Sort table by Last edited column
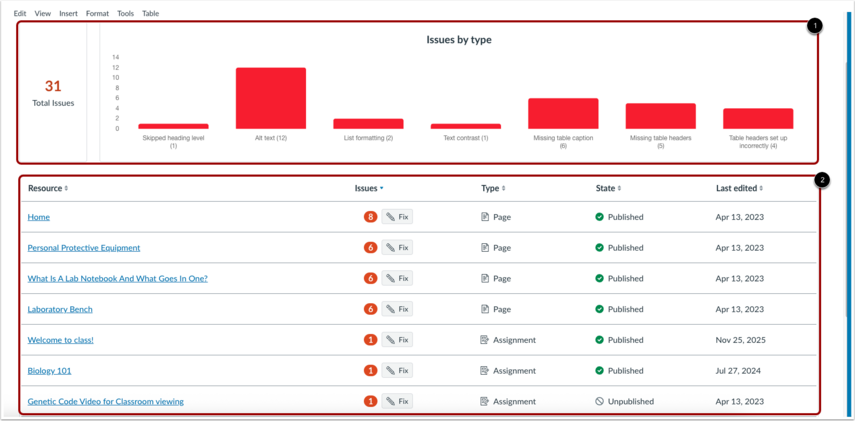 pyautogui.click(x=739, y=188)
